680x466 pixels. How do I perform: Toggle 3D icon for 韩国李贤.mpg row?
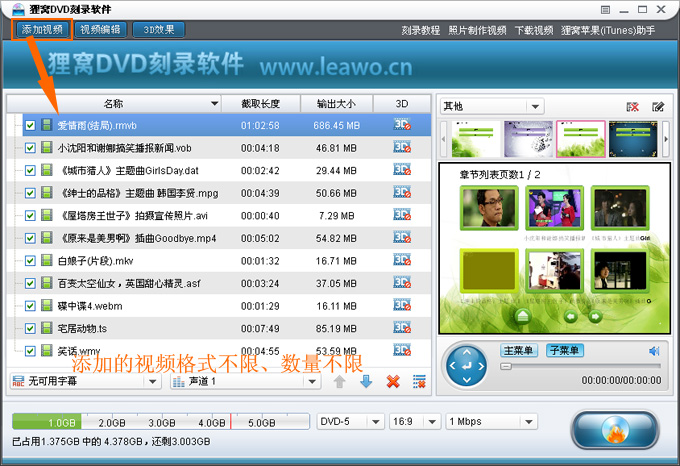pyautogui.click(x=402, y=192)
